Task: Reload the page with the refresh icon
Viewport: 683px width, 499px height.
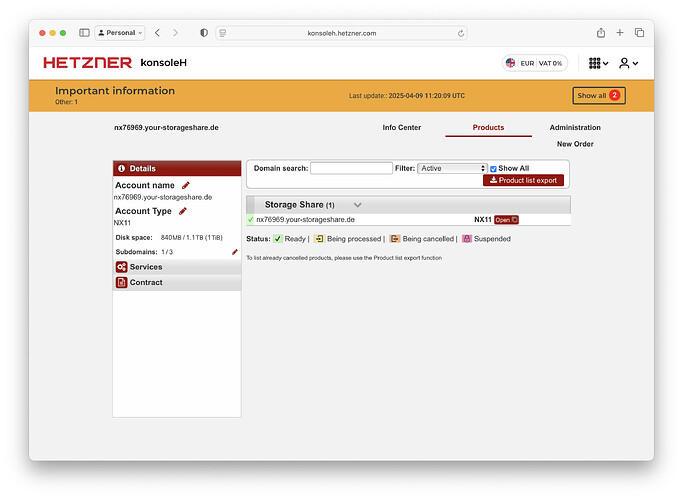Action: (461, 33)
